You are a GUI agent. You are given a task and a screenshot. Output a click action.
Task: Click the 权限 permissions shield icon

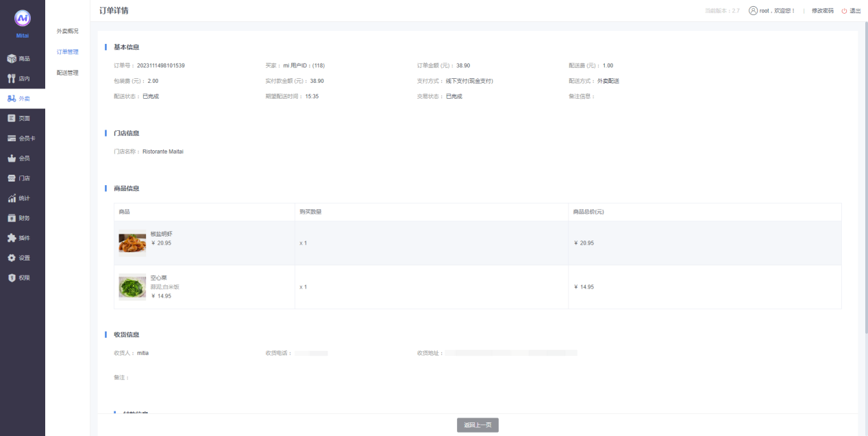(x=12, y=278)
